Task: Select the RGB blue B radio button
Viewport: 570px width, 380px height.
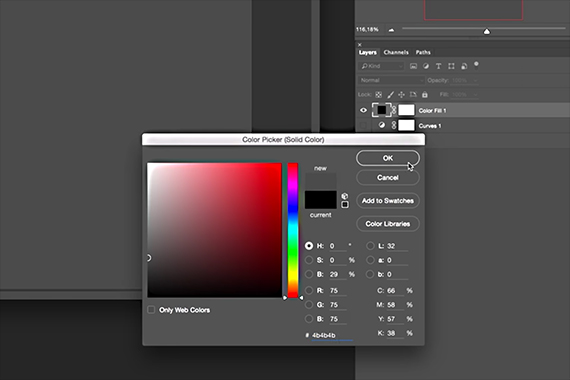Action: click(309, 319)
